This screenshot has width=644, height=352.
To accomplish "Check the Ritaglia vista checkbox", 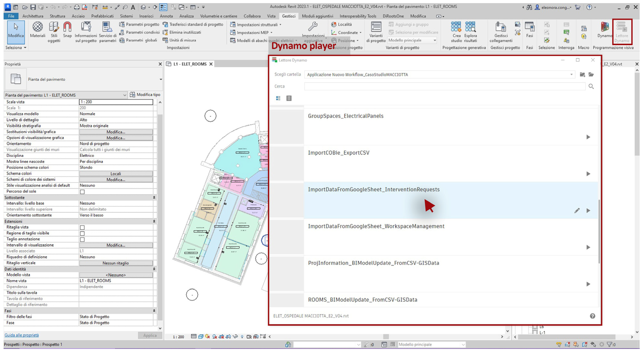I will [82, 227].
